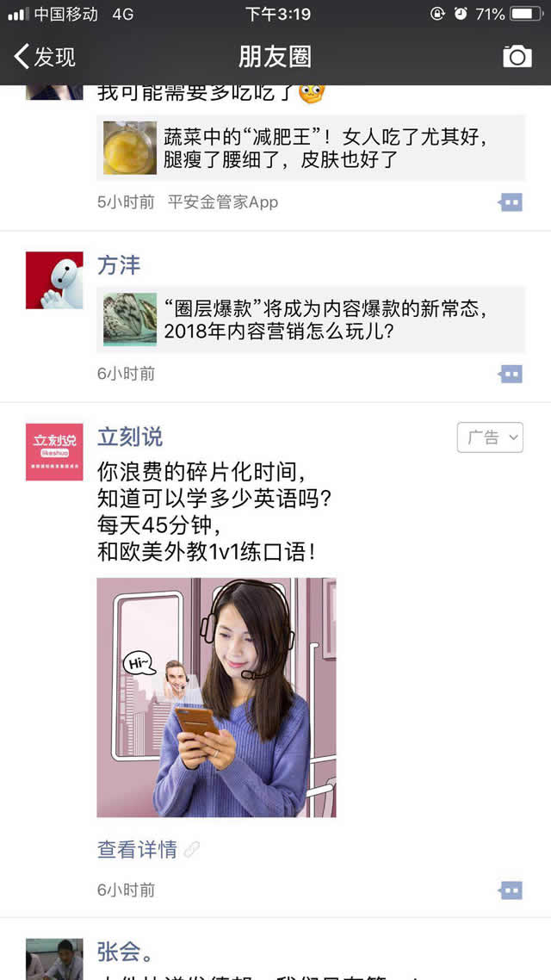This screenshot has height=980, width=551.
Task: Tap the 朋友圈 title bar
Action: (x=275, y=57)
